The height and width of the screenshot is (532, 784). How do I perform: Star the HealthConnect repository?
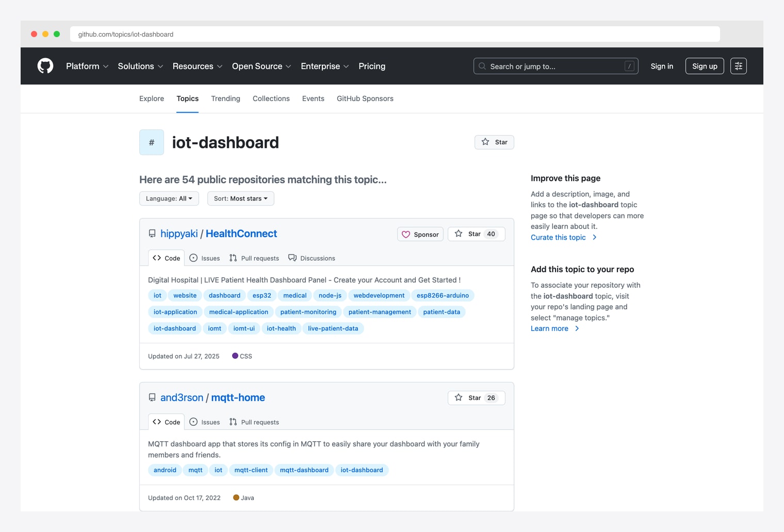coord(477,234)
